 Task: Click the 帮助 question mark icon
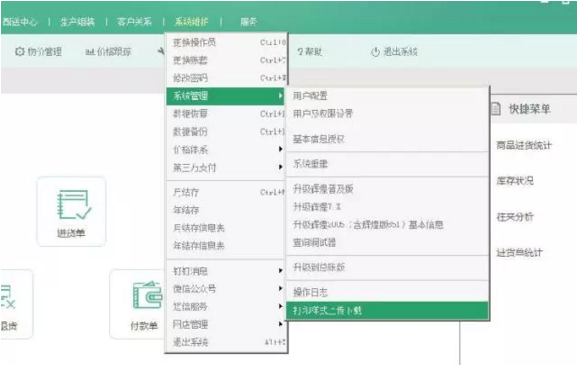300,52
